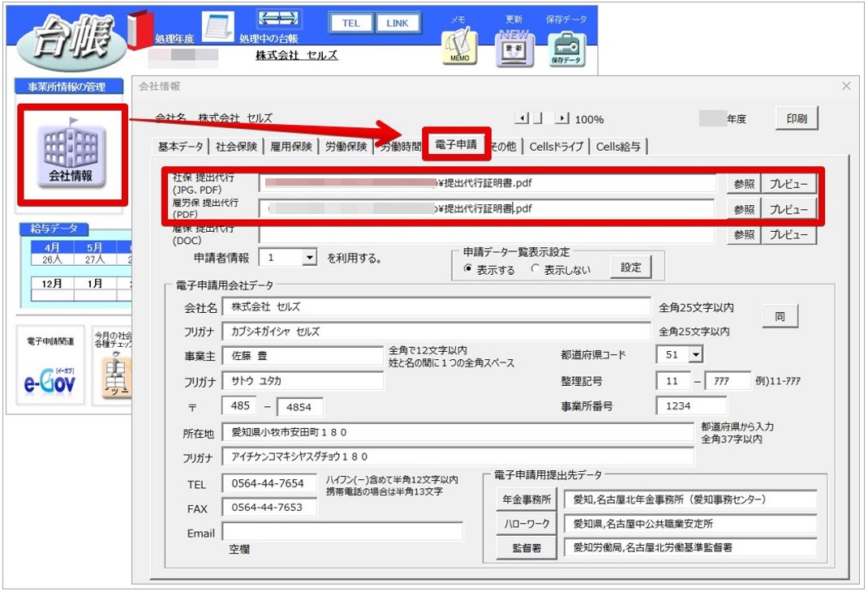
Task: Click the サトウ ユタカ フリガナ field
Action: coord(303,381)
